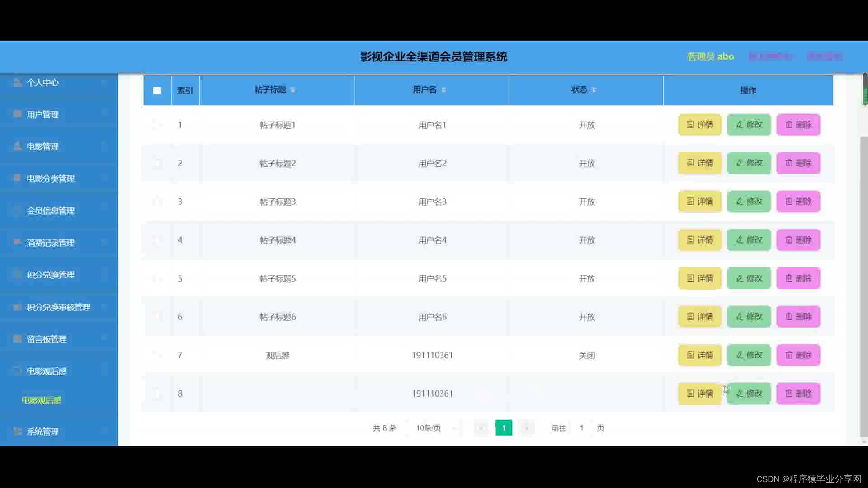Click 详情 button for 帖子标题1
868x488 pixels.
coord(699,125)
